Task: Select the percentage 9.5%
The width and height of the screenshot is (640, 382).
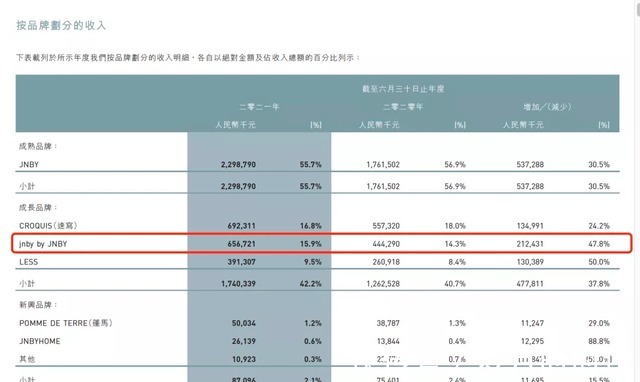Action: tap(313, 262)
